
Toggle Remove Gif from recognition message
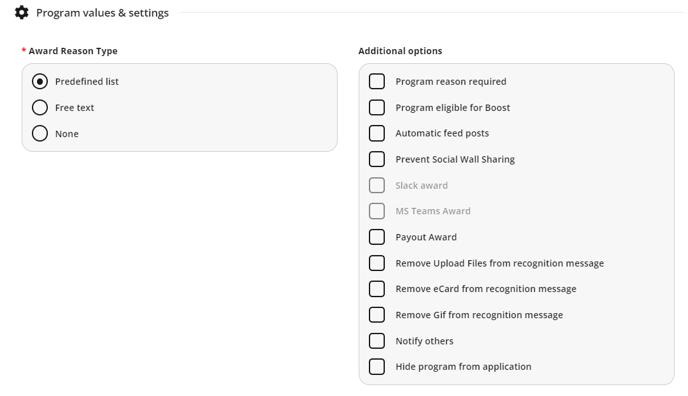(377, 315)
